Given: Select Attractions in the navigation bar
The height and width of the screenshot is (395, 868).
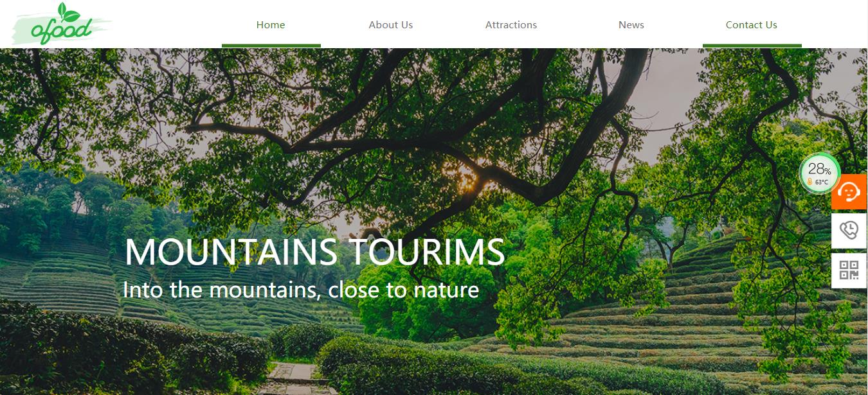Looking at the screenshot, I should (511, 25).
